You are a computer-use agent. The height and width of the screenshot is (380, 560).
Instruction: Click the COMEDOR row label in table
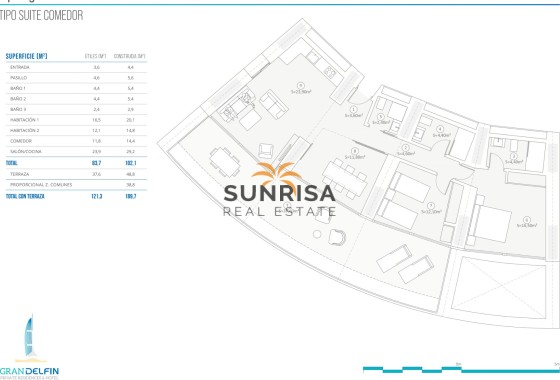pos(21,141)
